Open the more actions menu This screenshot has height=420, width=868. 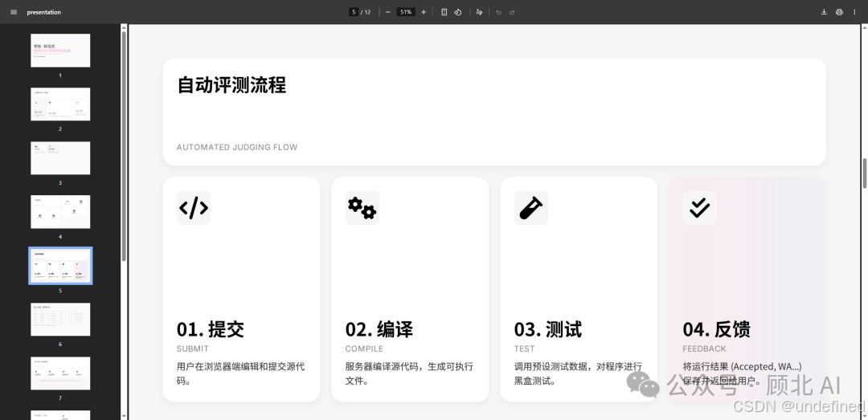854,12
